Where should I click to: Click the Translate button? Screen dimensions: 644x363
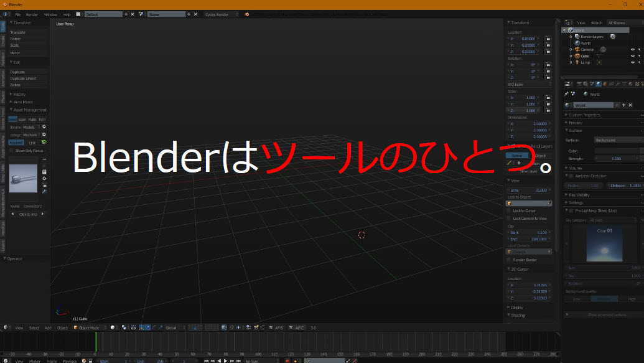point(27,32)
